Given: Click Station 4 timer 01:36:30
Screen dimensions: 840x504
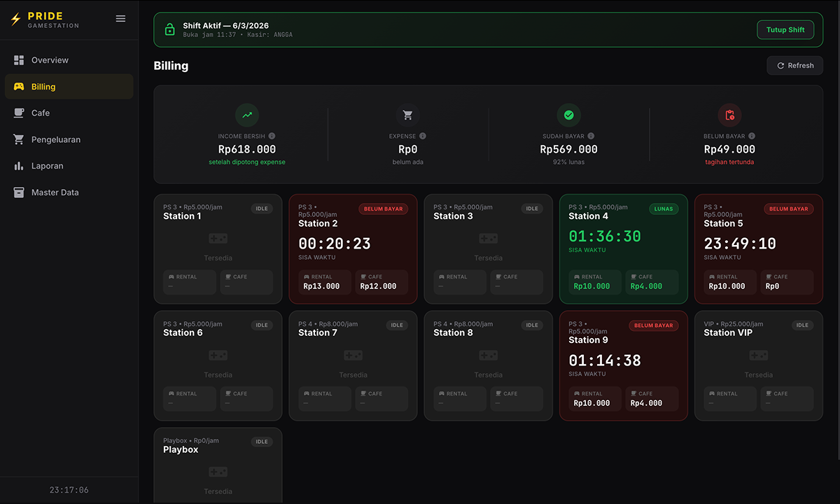Looking at the screenshot, I should [x=605, y=237].
